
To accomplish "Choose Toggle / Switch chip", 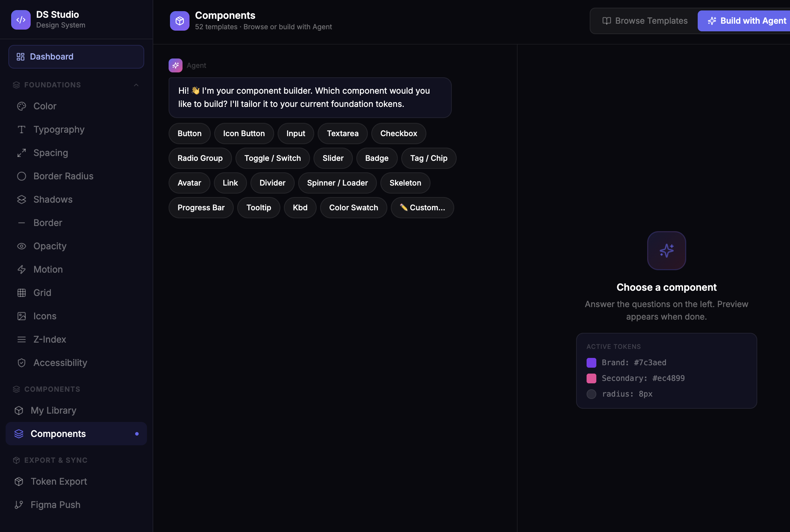I will [x=272, y=158].
